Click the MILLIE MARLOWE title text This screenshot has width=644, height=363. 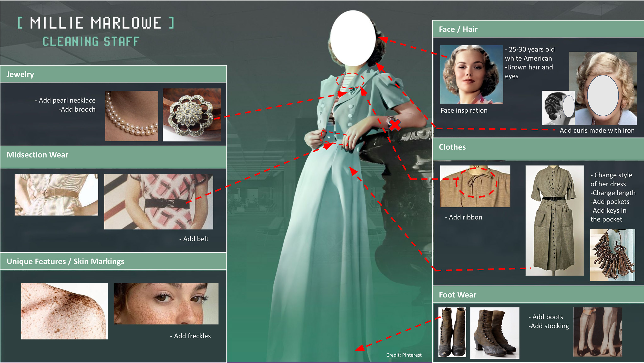tap(96, 23)
